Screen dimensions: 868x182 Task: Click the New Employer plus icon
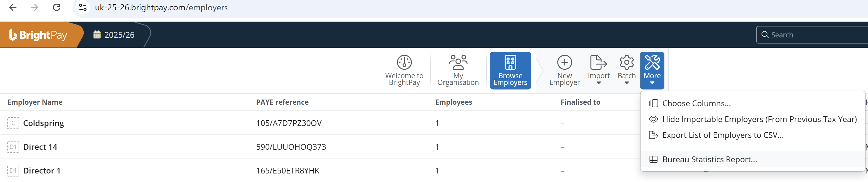[564, 62]
